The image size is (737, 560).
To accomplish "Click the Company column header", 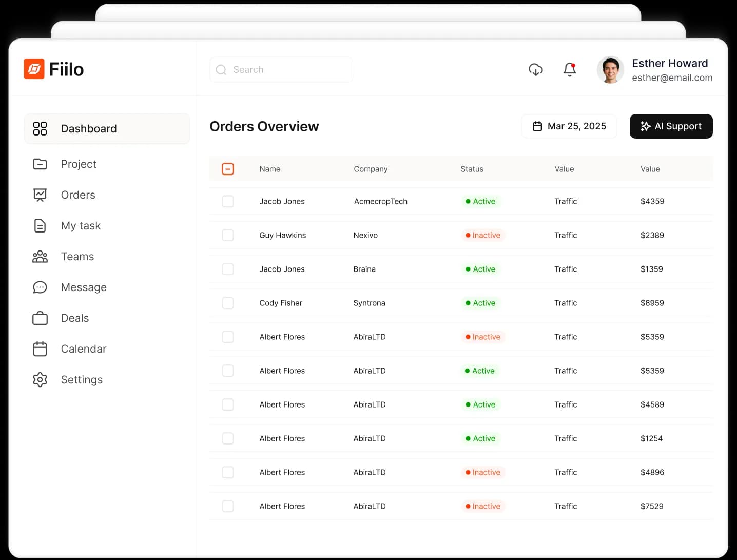I will click(371, 169).
